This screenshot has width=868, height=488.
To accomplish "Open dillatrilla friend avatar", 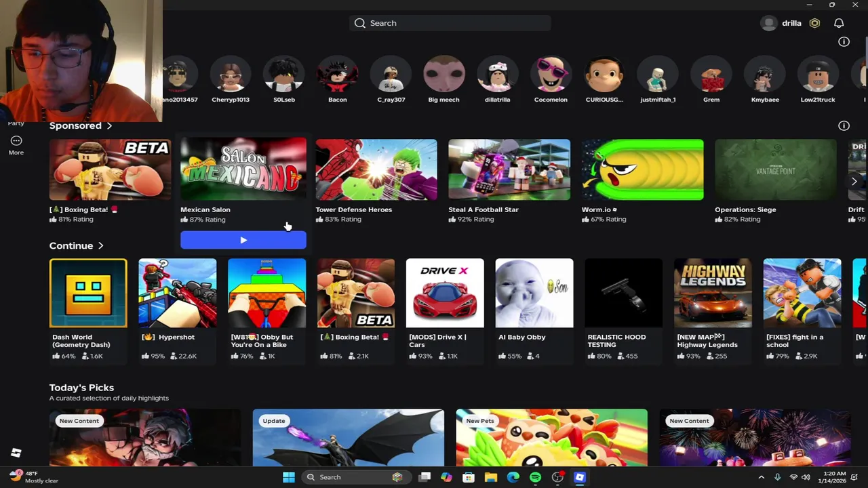I will [497, 75].
